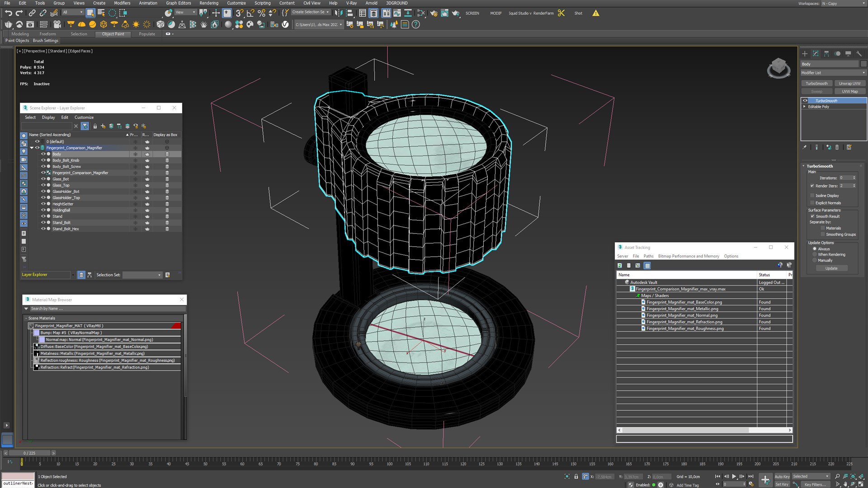Hide the Body_Bolt_Knob layer eye

pyautogui.click(x=43, y=160)
